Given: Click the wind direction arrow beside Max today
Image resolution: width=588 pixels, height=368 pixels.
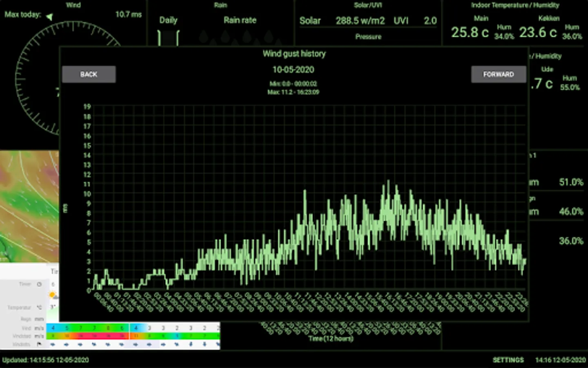Looking at the screenshot, I should [49, 17].
